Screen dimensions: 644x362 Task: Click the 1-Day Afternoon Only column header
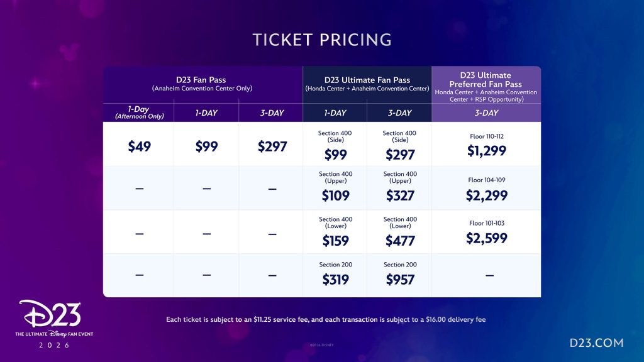tap(138, 112)
